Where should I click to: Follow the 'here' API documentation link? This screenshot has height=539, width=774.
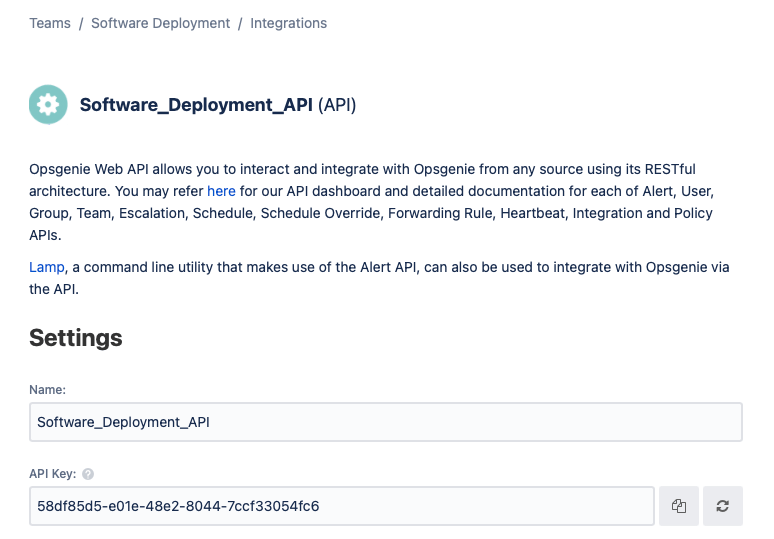tap(221, 191)
